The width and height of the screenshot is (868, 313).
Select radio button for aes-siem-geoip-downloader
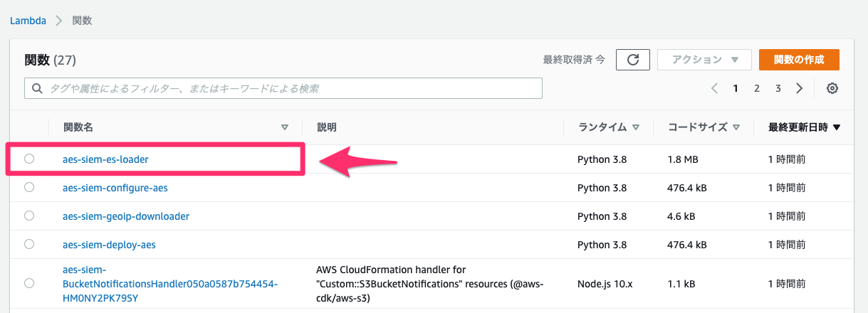[x=29, y=216]
